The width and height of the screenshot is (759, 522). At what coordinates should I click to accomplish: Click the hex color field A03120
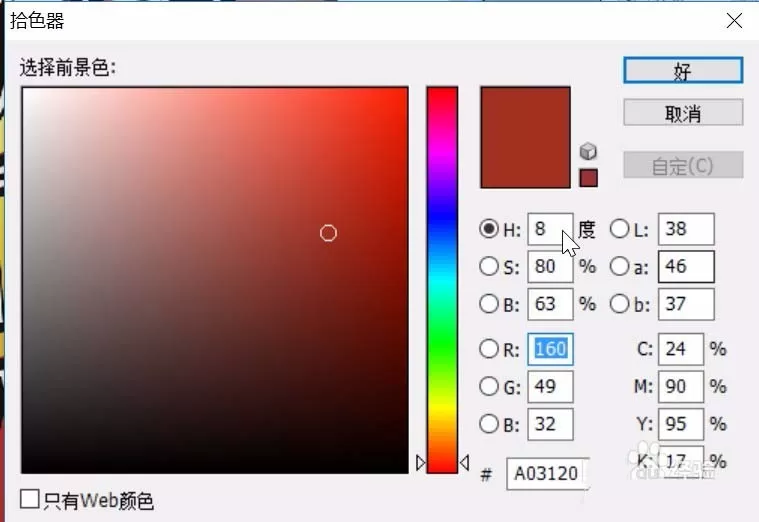coord(547,473)
